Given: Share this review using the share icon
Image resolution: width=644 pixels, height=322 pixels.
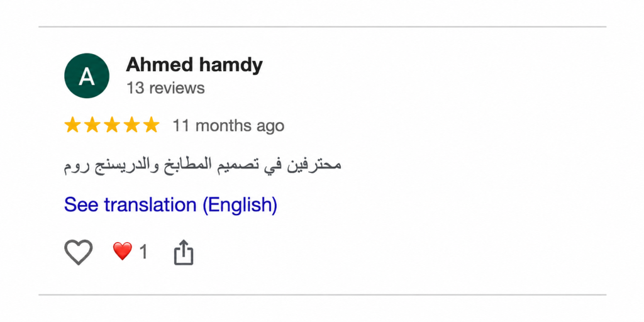Looking at the screenshot, I should pos(184,252).
